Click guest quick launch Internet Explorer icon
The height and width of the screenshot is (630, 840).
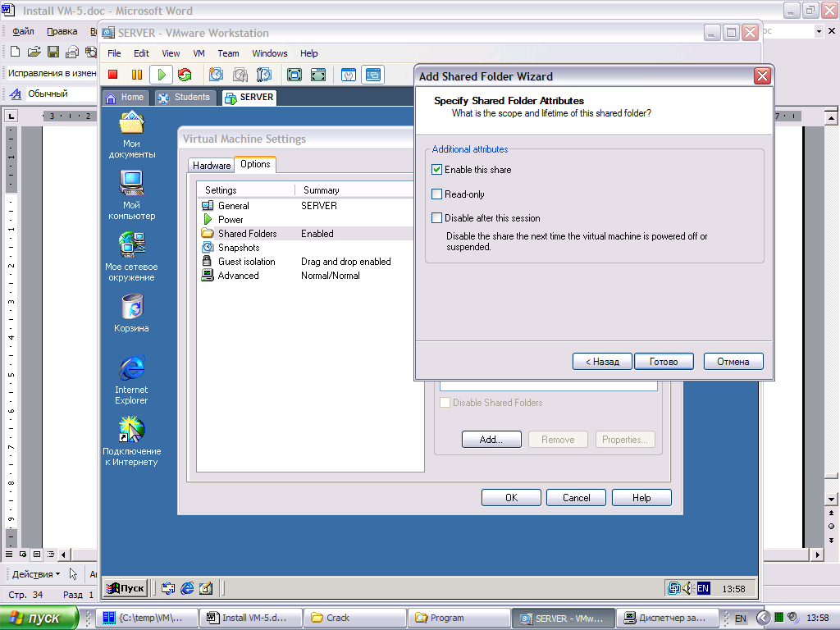click(x=187, y=588)
